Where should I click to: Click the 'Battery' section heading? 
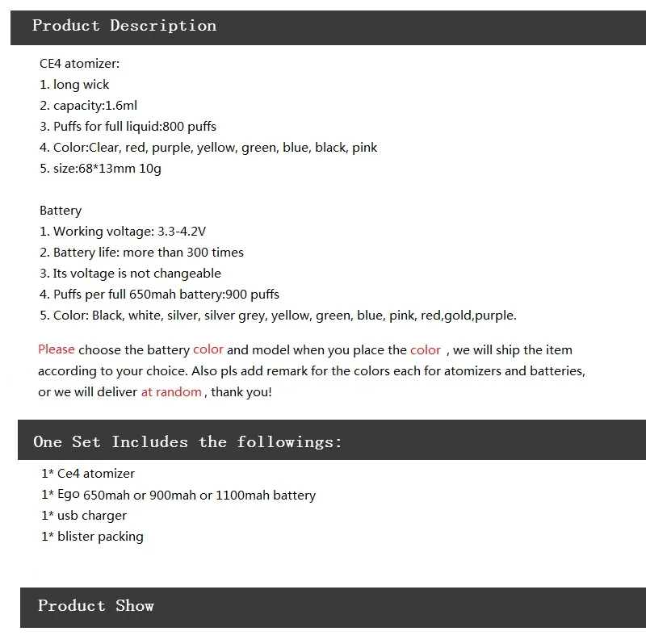61,211
